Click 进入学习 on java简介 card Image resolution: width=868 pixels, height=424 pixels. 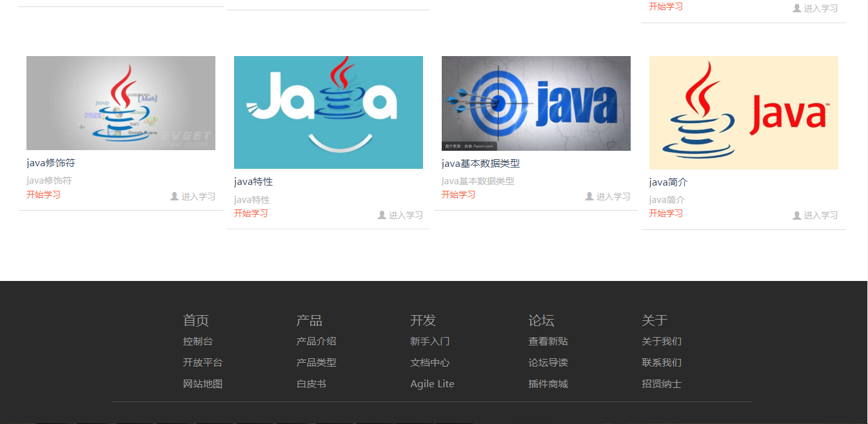(x=821, y=215)
